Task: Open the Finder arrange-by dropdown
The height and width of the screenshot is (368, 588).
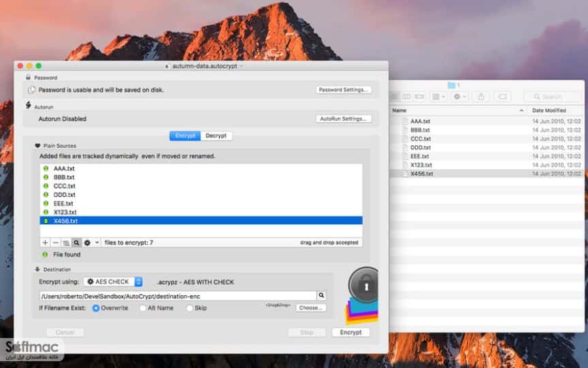Action: [438, 97]
